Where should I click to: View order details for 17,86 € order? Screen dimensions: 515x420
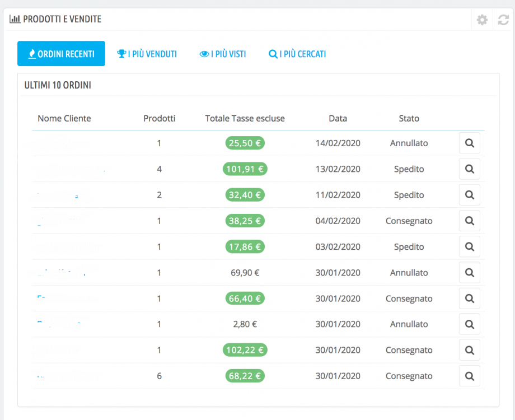click(x=469, y=246)
